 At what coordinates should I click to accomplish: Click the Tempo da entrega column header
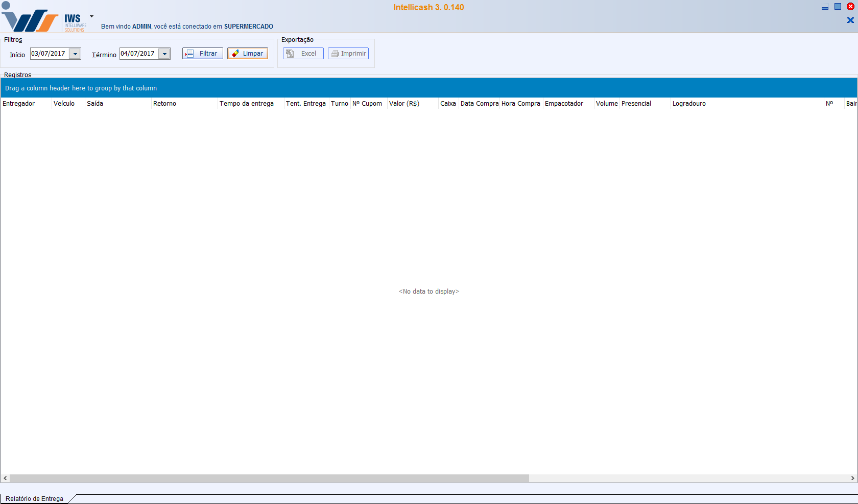[x=247, y=104]
